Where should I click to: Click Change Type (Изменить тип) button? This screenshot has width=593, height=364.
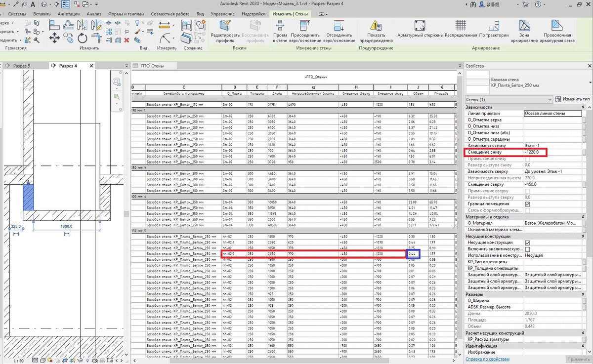572,99
